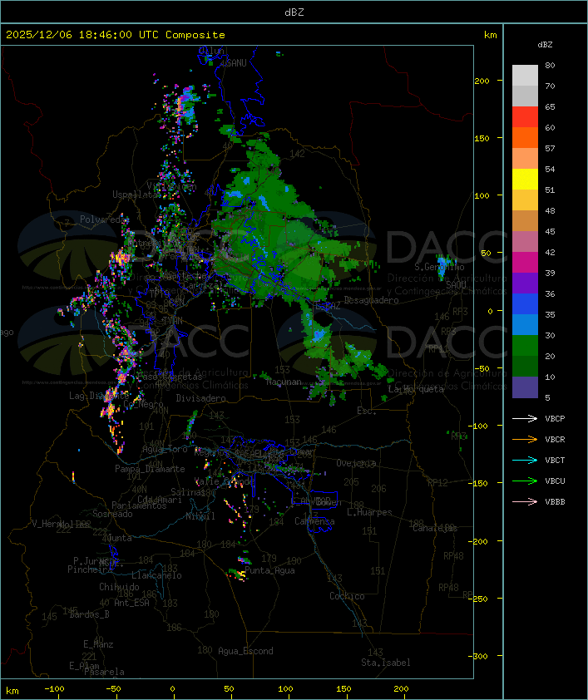Click the Llancanelo place label
This screenshot has height=700, width=588.
pyautogui.click(x=156, y=575)
